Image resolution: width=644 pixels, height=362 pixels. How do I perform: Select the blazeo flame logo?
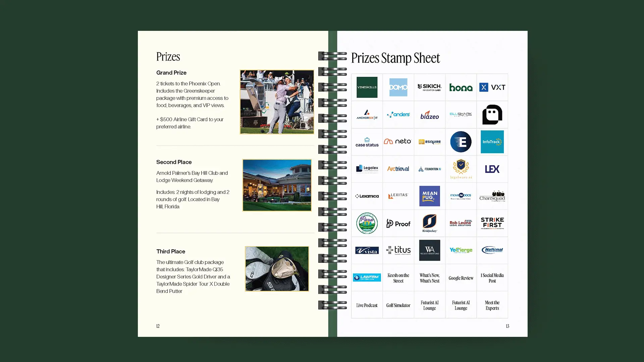point(429,115)
